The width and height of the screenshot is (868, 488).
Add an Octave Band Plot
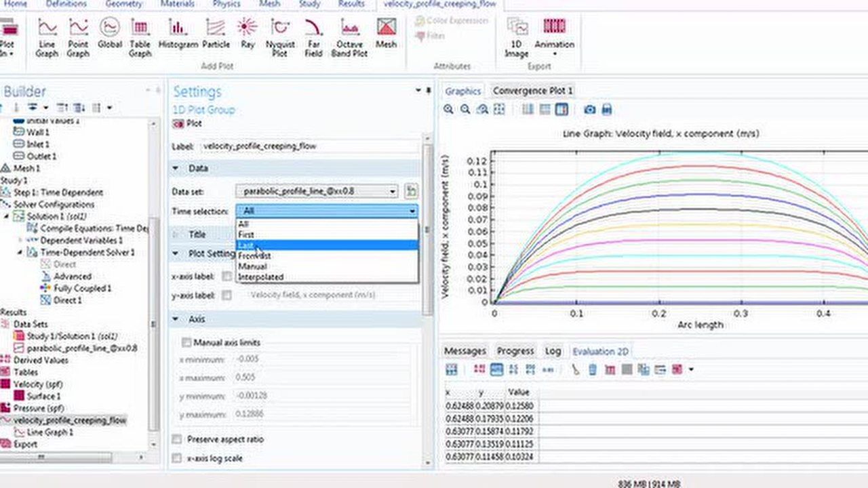(349, 37)
